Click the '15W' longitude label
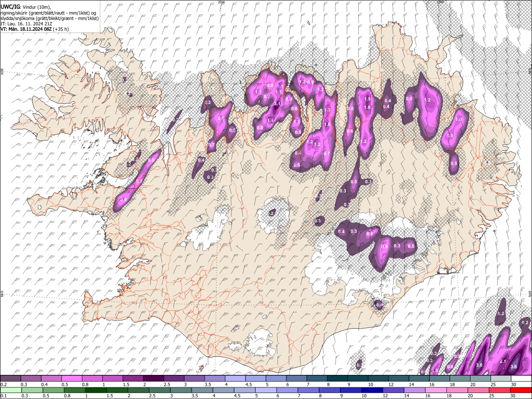The height and width of the screenshot is (399, 532). coord(441,2)
